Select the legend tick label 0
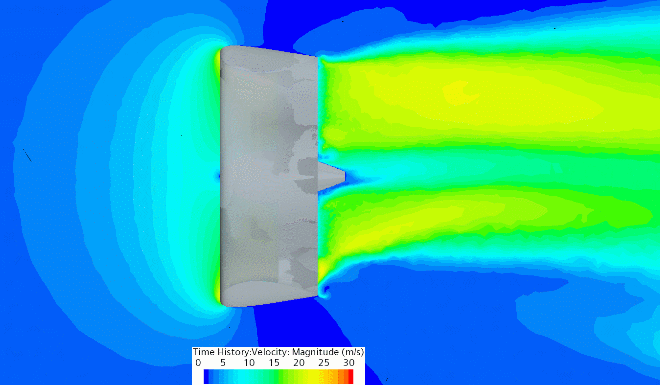660x385 pixels. pyautogui.click(x=198, y=362)
